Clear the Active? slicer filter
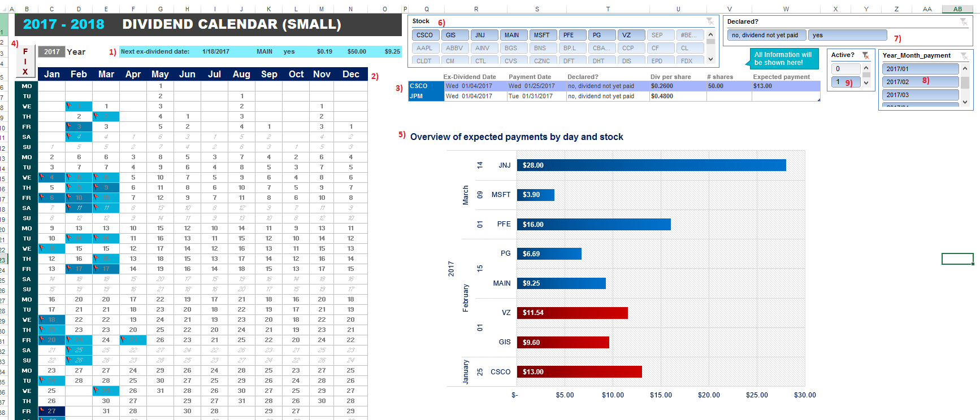Image resolution: width=980 pixels, height=420 pixels. click(x=865, y=55)
